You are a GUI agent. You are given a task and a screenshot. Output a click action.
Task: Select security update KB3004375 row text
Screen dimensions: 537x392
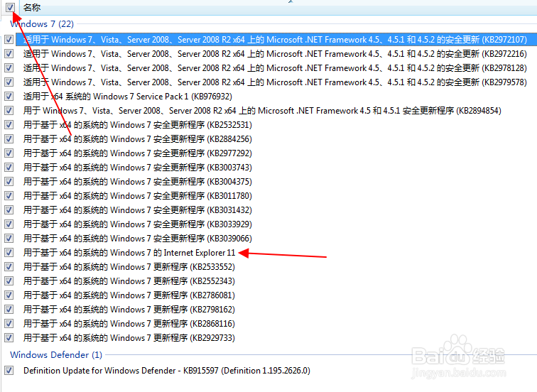(138, 182)
